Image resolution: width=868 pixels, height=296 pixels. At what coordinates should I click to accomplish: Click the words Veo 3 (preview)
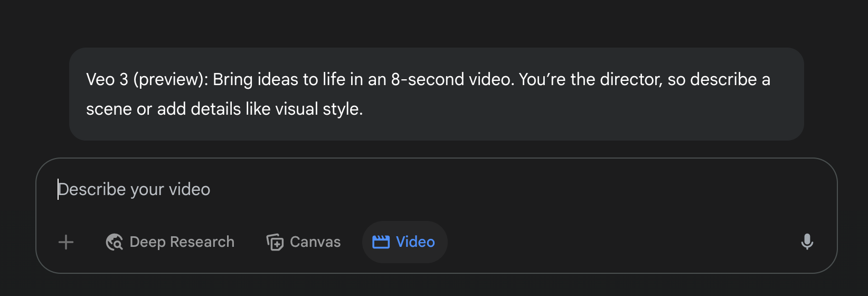click(x=147, y=79)
